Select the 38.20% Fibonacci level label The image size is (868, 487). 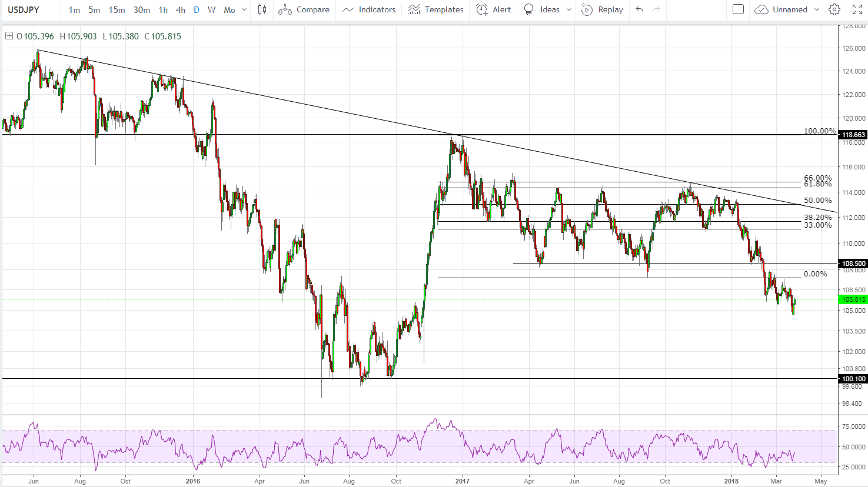coord(818,218)
